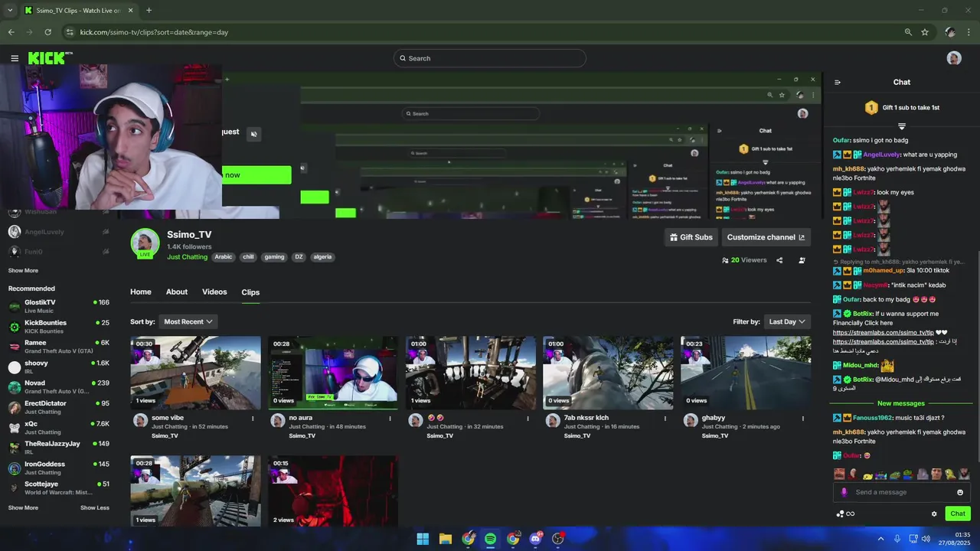Expand the gift leaderboard arrow in chat
980x551 pixels.
pyautogui.click(x=902, y=126)
